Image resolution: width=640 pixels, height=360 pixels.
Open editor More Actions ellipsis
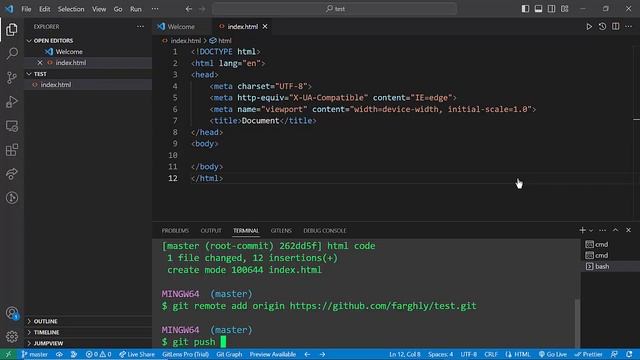click(629, 27)
